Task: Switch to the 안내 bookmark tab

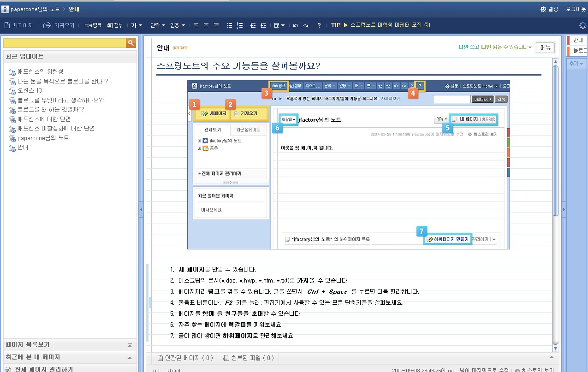Action: (577, 40)
